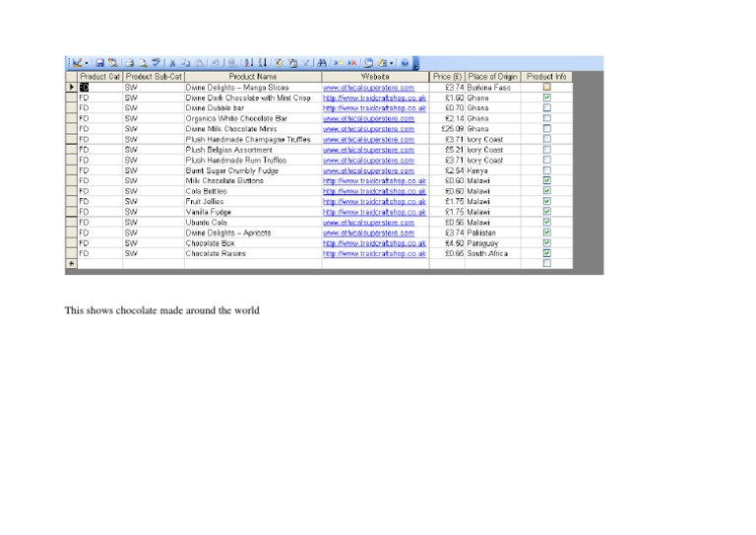Tick Product Info in the blank new row
756x535 pixels.
click(x=546, y=263)
